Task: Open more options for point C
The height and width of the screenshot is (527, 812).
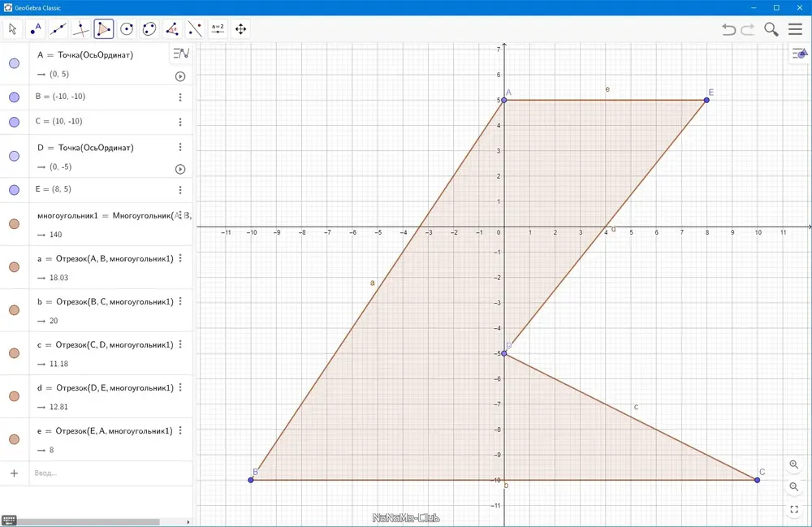Action: pos(180,122)
